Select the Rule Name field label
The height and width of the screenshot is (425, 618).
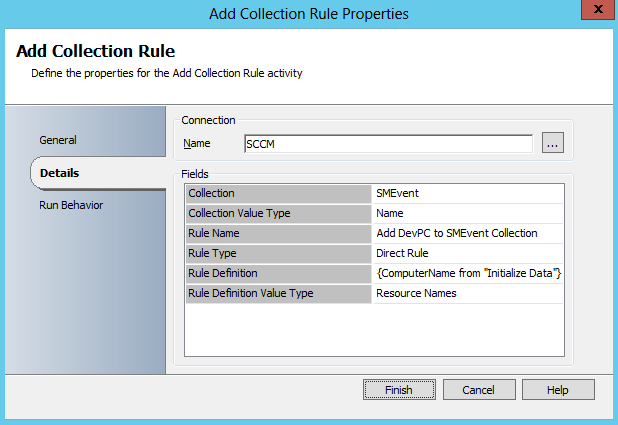point(277,233)
